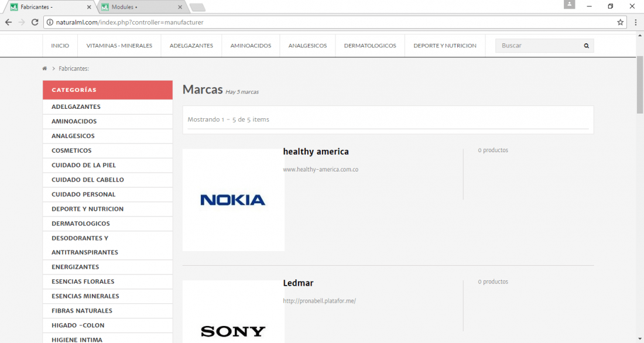
Task: Close the Fabricantes tab
Action: click(89, 7)
